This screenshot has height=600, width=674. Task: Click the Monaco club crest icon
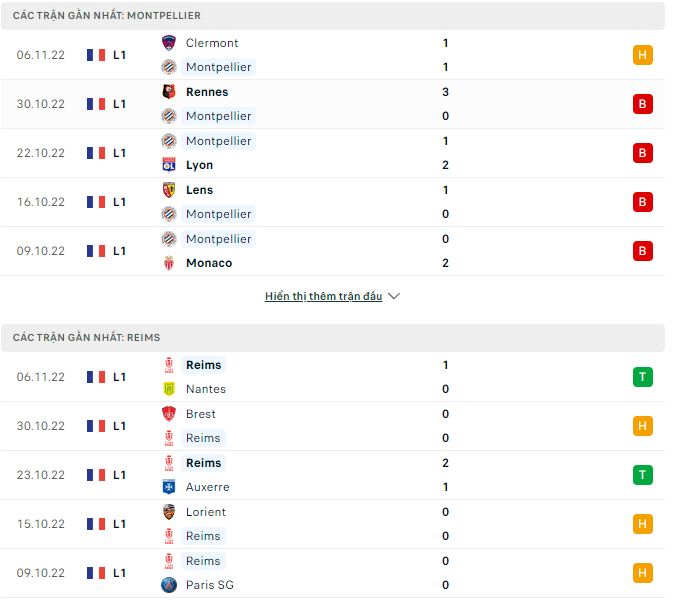169,263
